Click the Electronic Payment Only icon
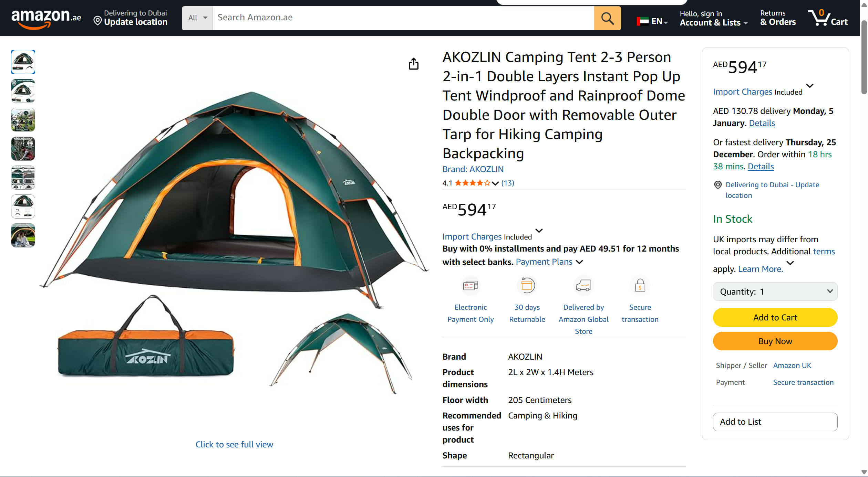 (471, 285)
